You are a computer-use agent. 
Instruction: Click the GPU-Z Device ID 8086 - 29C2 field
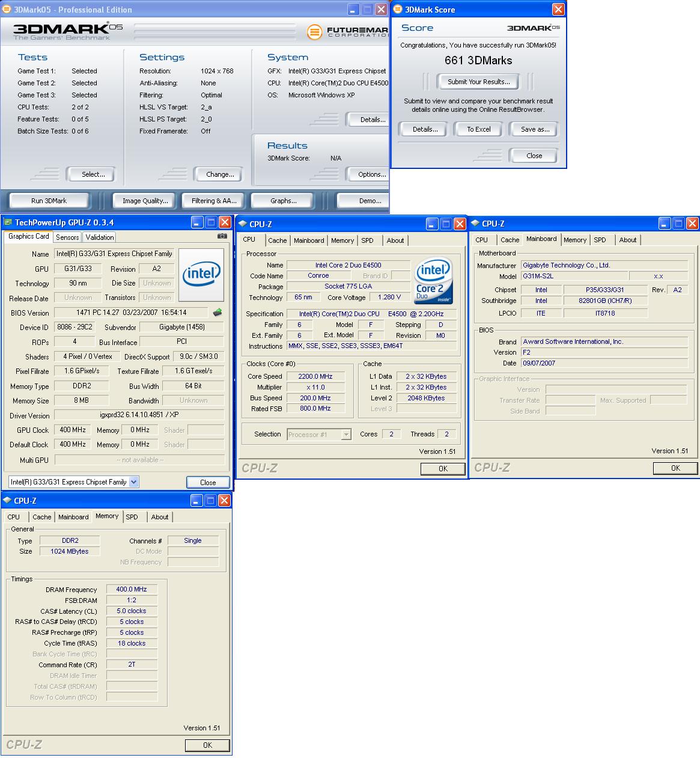pyautogui.click(x=74, y=327)
